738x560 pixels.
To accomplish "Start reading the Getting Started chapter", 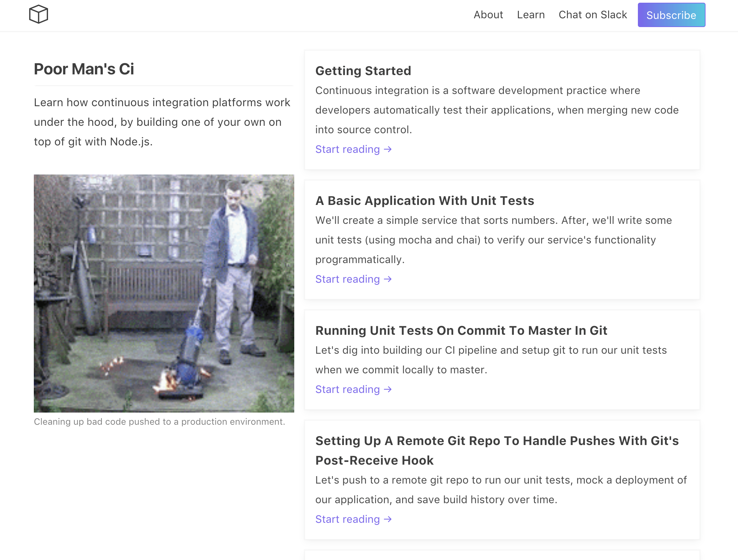I will pyautogui.click(x=348, y=149).
